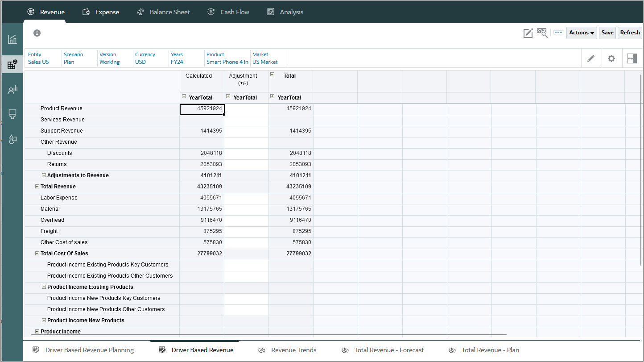
Task: Select the Product Revenue calculated value cell
Action: click(202, 108)
